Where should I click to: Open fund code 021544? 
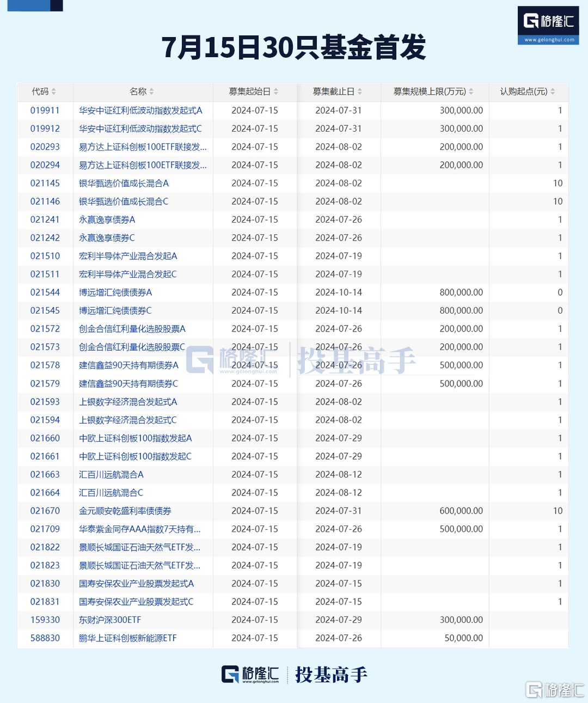pyautogui.click(x=45, y=292)
